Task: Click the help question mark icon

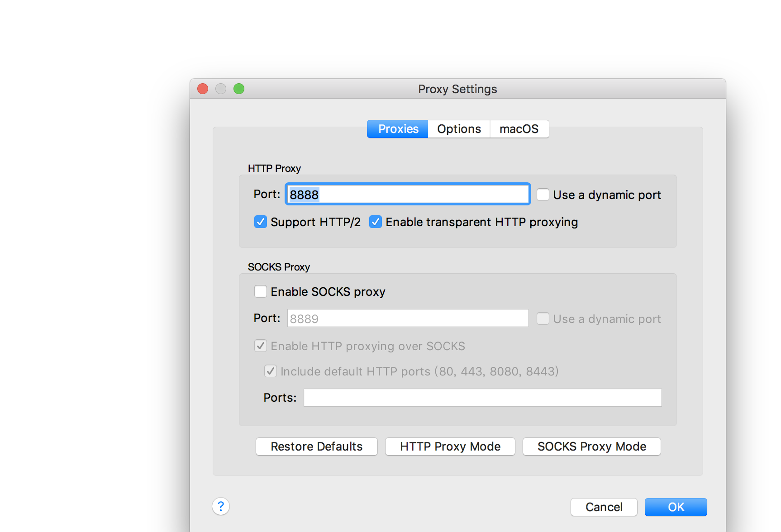Action: point(220,506)
